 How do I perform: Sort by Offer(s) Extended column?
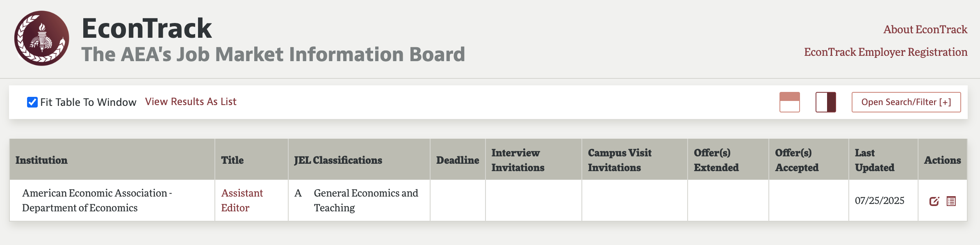(716, 160)
